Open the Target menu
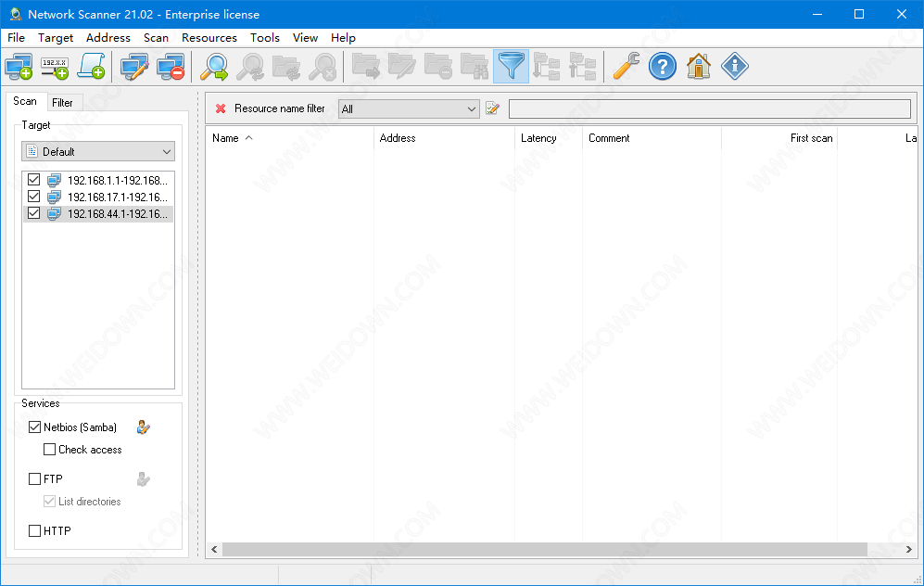The height and width of the screenshot is (586, 924). pyautogui.click(x=56, y=38)
